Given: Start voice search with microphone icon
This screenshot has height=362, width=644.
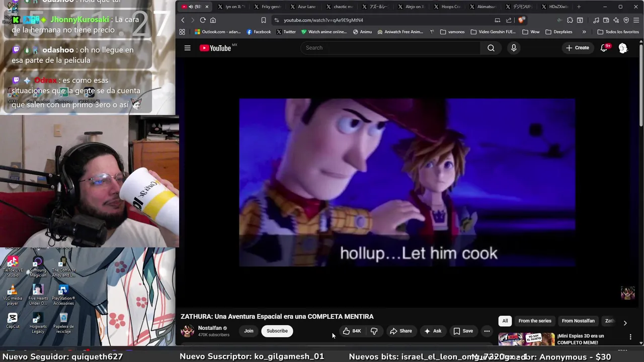Looking at the screenshot, I should 514,48.
